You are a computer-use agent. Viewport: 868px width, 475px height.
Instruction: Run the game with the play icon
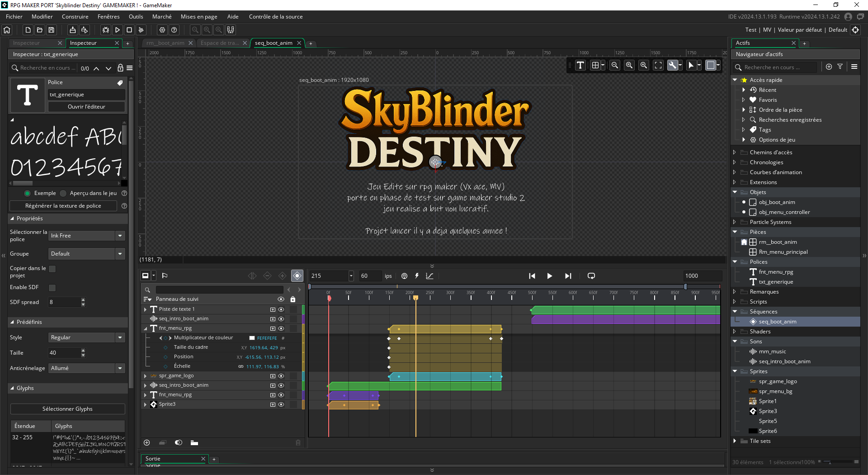118,30
